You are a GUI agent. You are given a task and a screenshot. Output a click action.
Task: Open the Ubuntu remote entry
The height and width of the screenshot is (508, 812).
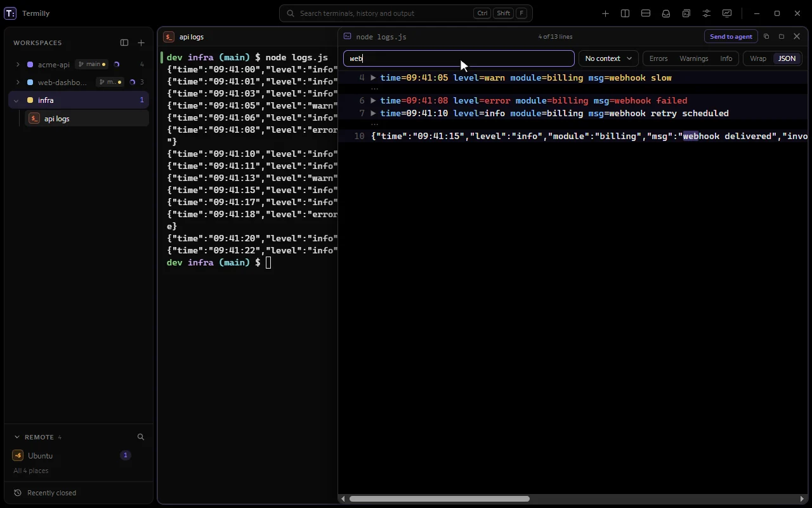point(79,455)
